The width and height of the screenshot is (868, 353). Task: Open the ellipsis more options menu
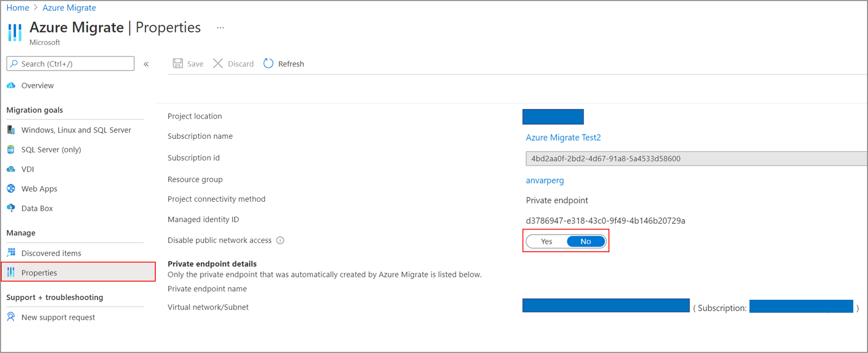tap(220, 28)
